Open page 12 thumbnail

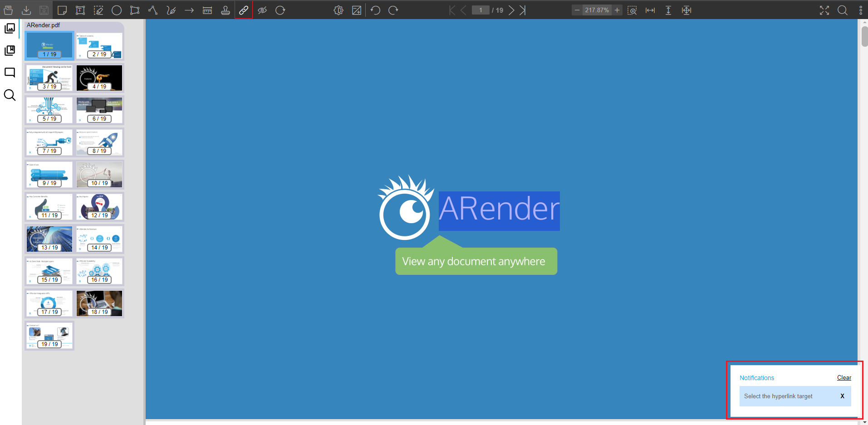[99, 206]
